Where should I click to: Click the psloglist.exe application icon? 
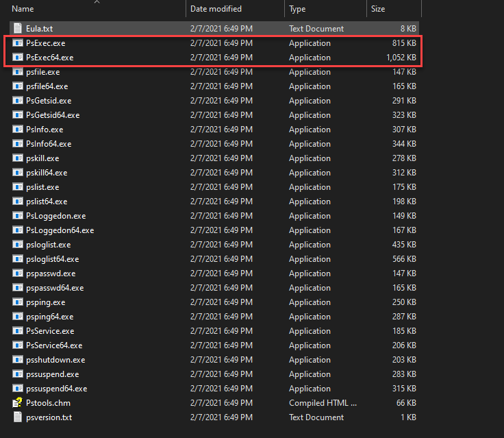[18, 244]
